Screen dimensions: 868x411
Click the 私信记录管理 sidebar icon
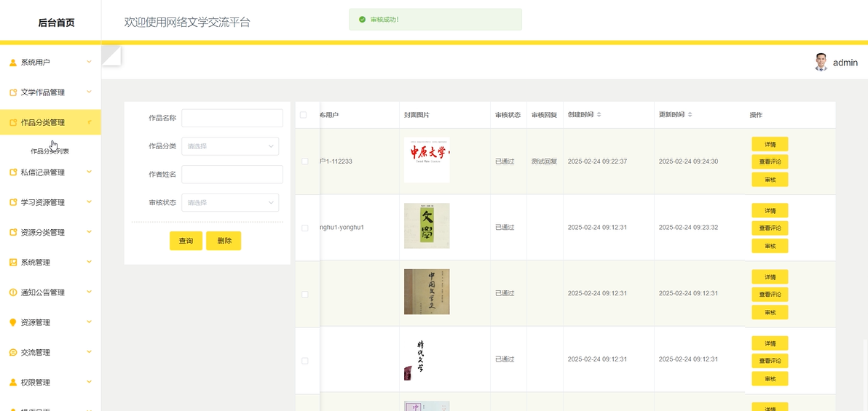click(13, 172)
